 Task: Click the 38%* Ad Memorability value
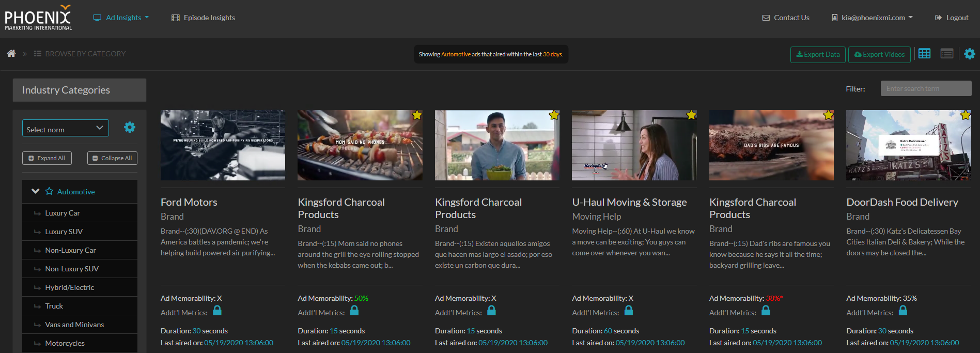pyautogui.click(x=774, y=298)
